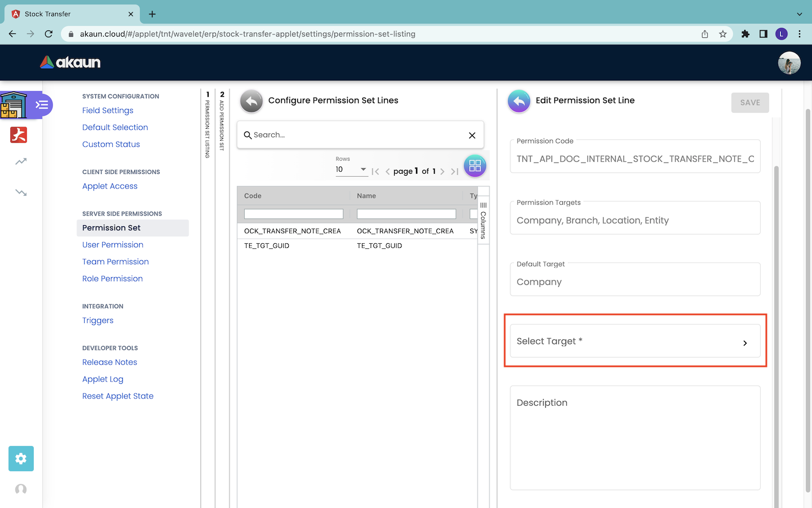
Task: Open the red PDF-style applet icon
Action: (x=19, y=135)
